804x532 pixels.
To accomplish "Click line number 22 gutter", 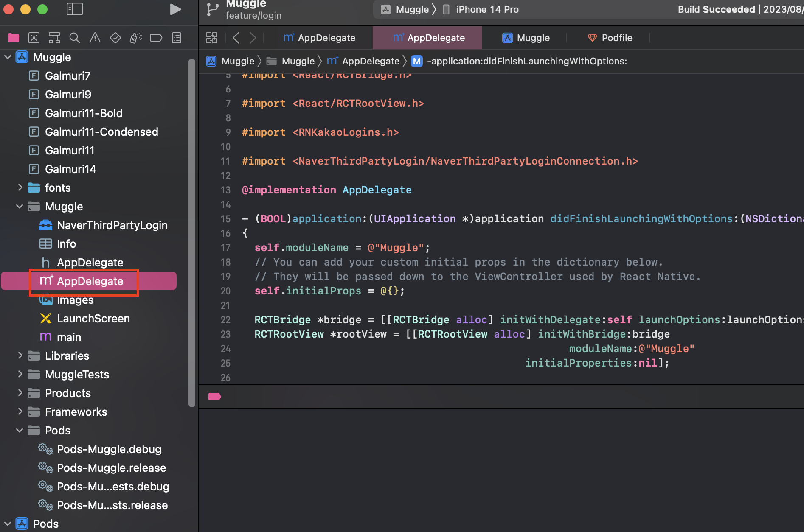I will coord(225,320).
